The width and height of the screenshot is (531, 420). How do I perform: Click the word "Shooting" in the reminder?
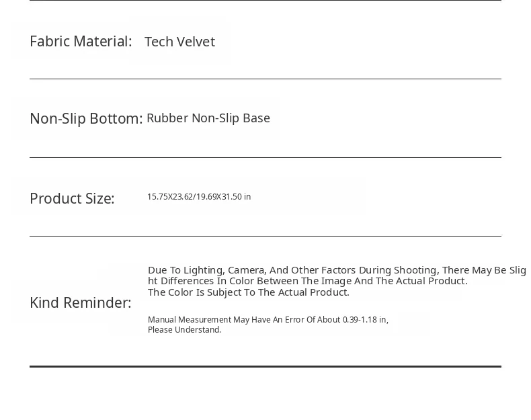(415, 270)
